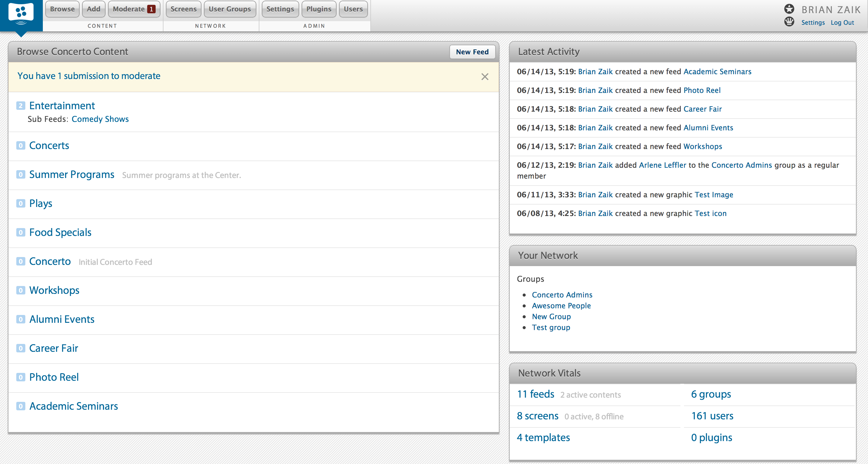Go to the Plugins admin tab
The width and height of the screenshot is (868, 464).
click(319, 9)
